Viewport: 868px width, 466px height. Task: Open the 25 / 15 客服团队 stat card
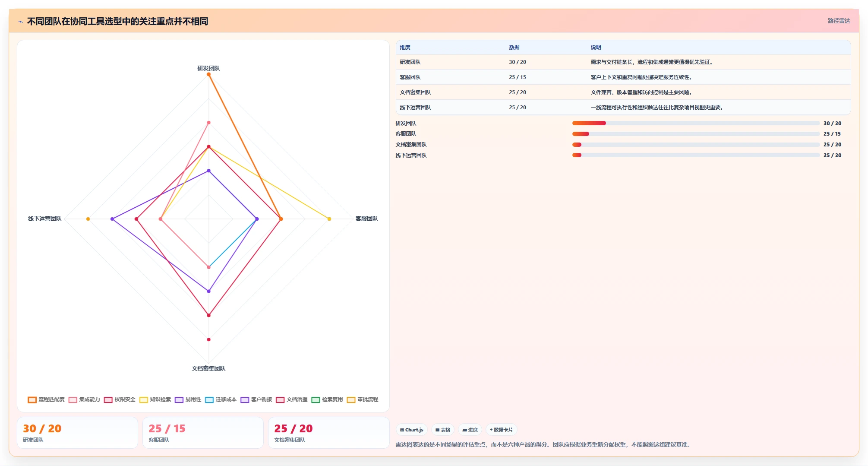[203, 433]
